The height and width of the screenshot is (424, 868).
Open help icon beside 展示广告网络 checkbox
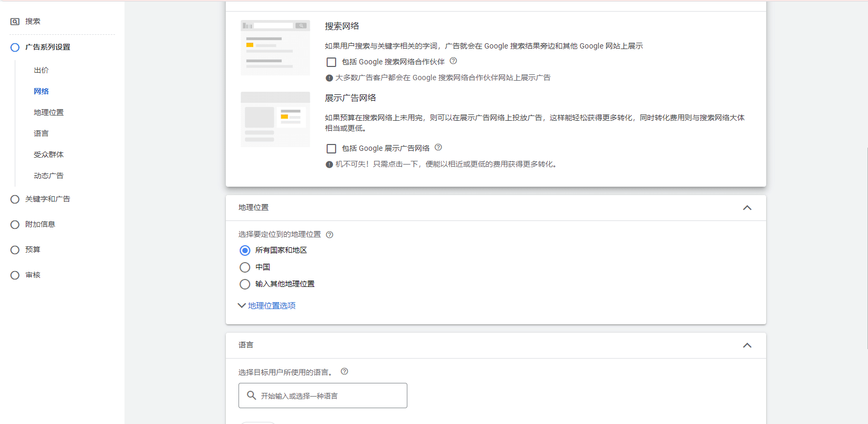[438, 147]
